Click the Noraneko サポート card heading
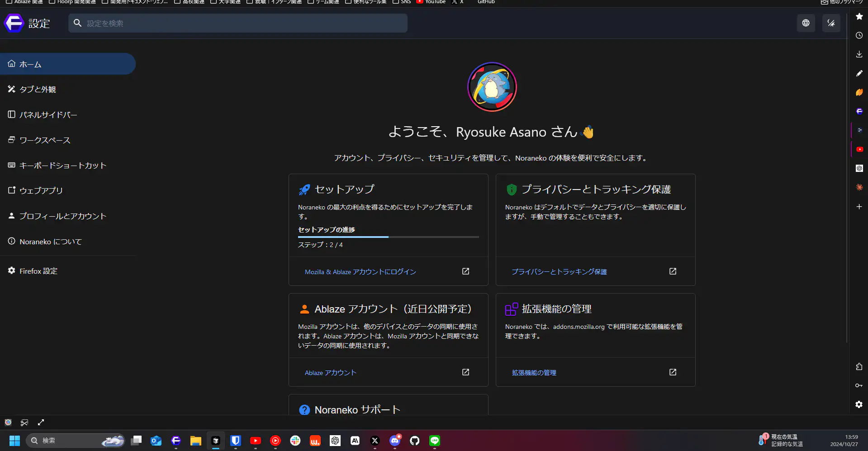This screenshot has width=868, height=451. click(x=357, y=410)
